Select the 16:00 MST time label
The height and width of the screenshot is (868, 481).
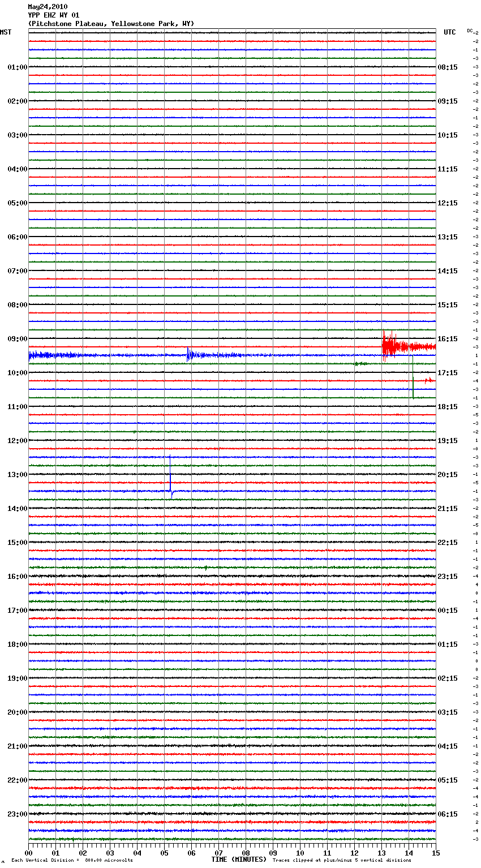18,577
